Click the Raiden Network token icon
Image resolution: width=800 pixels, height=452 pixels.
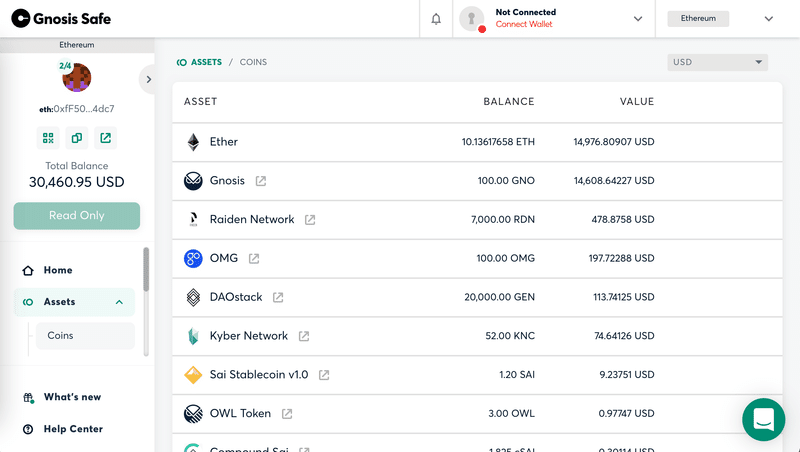coord(193,219)
